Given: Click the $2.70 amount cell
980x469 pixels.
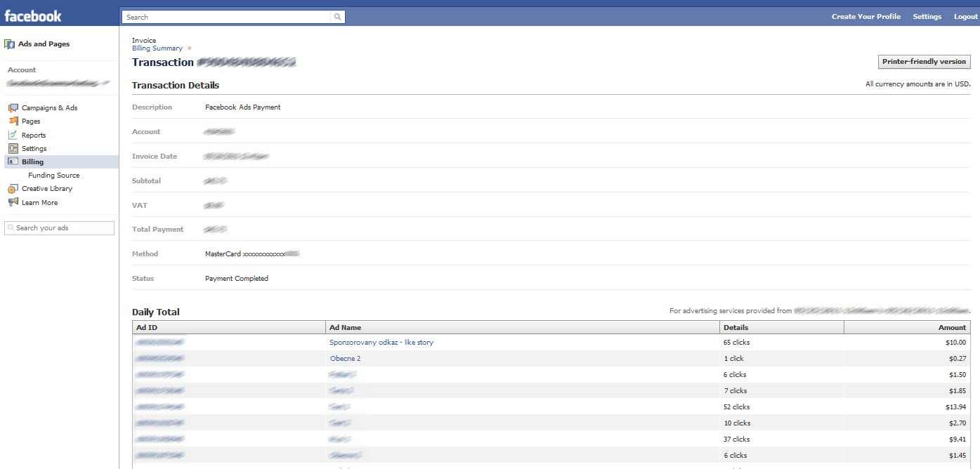Looking at the screenshot, I should (x=958, y=423).
